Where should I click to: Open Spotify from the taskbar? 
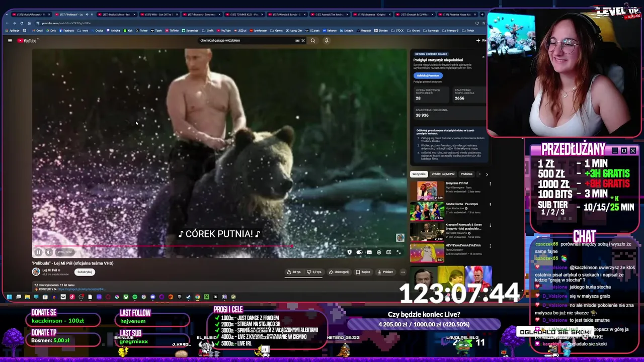coord(135,297)
